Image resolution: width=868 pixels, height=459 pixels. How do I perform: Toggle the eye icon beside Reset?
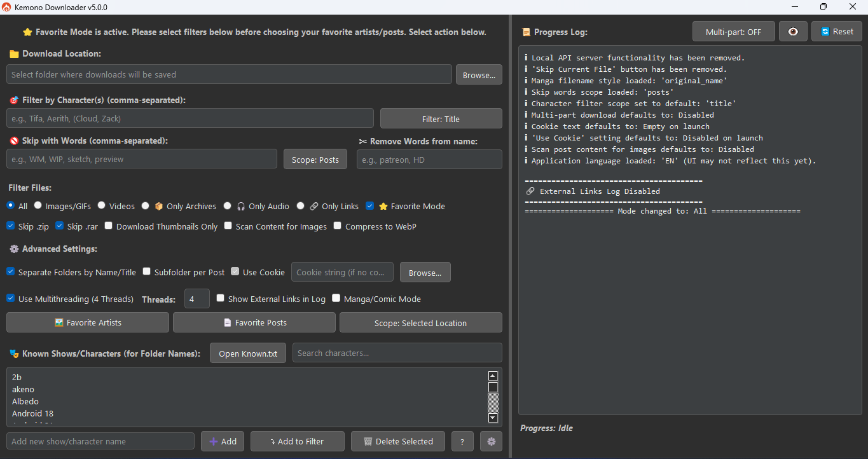793,31
